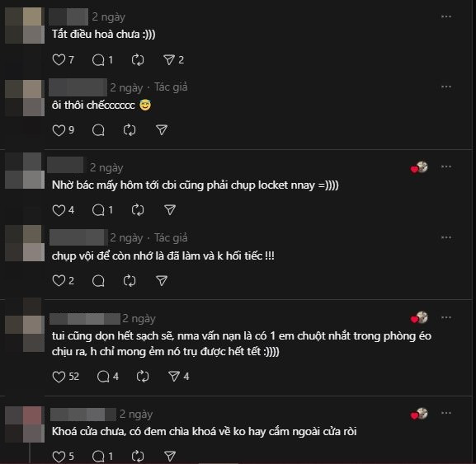Image resolution: width=476 pixels, height=464 pixels.
Task: Reply to the 'chụp vội để còn nhớ' comment
Action: (98, 281)
